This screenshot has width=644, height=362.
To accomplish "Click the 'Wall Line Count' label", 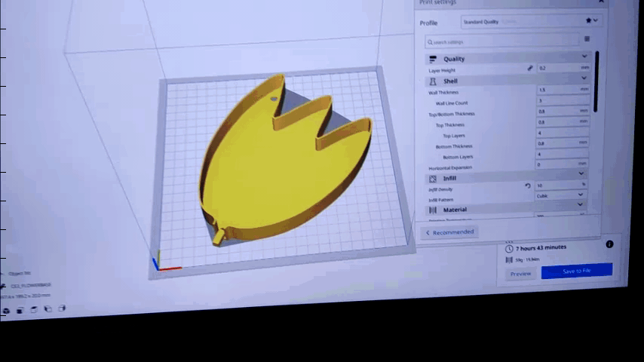I will click(452, 103).
